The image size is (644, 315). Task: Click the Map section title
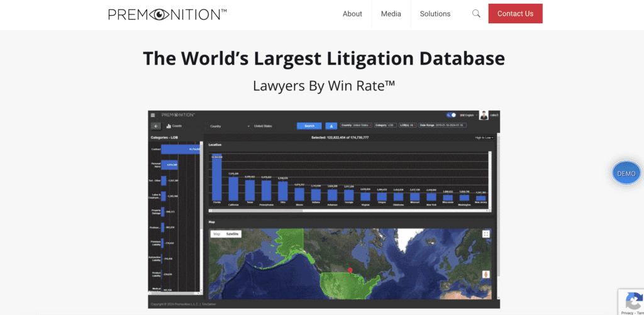point(211,222)
